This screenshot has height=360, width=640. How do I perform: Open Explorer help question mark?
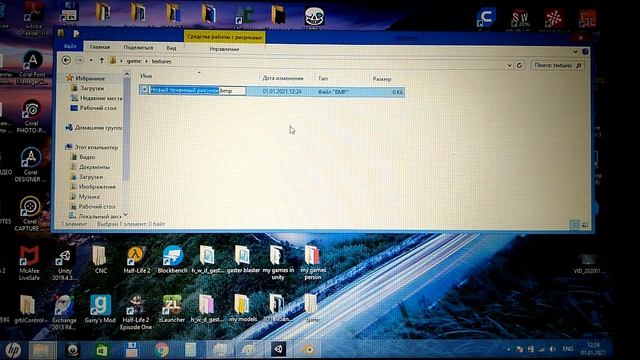tap(585, 52)
